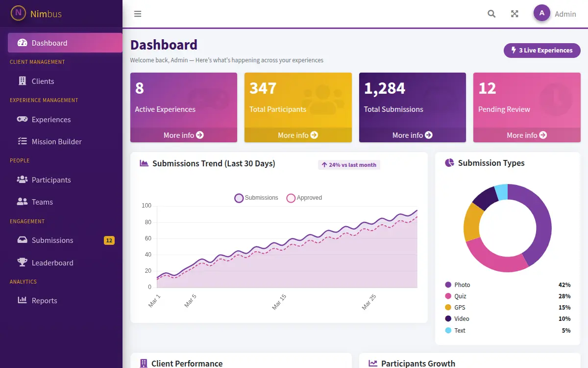This screenshot has height=368, width=588.
Task: Open Teams in the sidebar
Action: [x=65, y=202]
